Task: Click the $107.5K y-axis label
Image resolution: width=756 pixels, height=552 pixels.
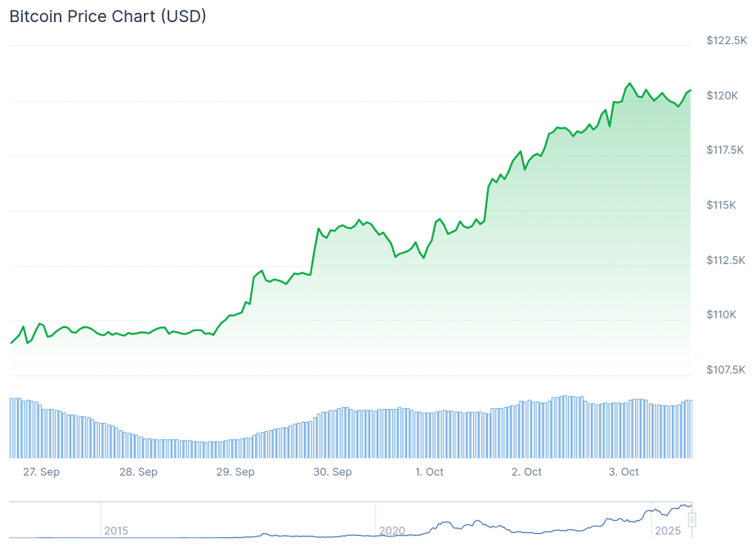Action: [727, 370]
